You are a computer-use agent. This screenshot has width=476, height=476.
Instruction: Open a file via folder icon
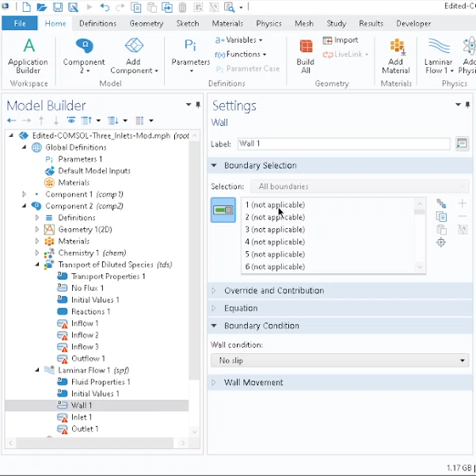(x=42, y=6)
